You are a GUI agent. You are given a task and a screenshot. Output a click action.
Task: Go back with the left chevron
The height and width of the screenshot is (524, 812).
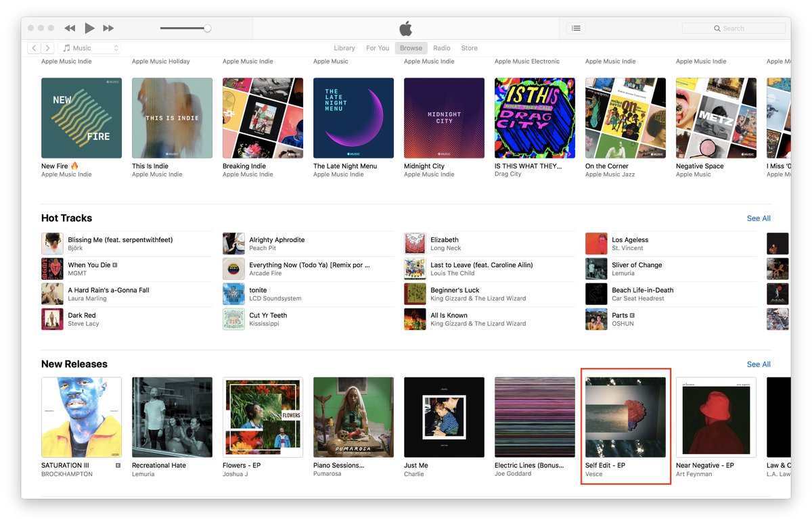pos(34,48)
